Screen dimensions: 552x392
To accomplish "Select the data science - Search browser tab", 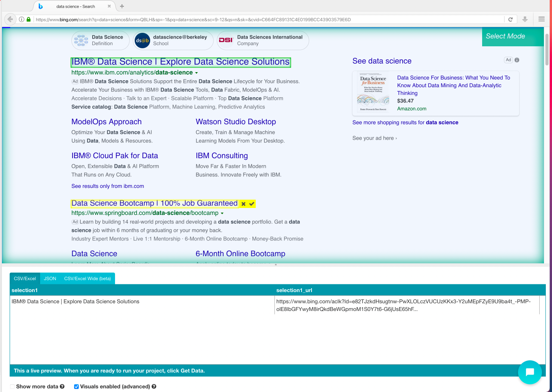I will (75, 6).
